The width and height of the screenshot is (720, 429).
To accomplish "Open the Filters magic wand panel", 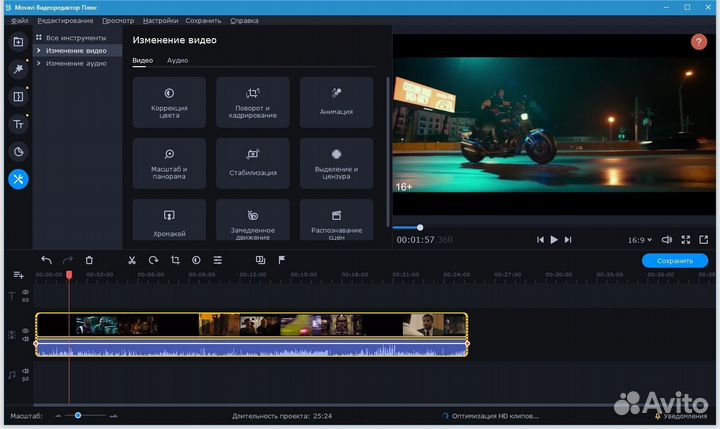I will (18, 69).
